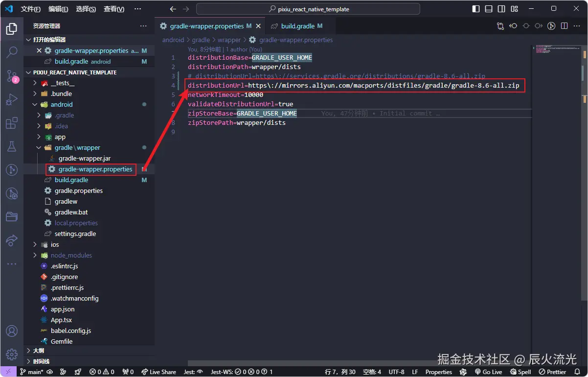Viewport: 588px width, 377px height.
Task: Click errors and warnings count in status bar
Action: tap(102, 372)
